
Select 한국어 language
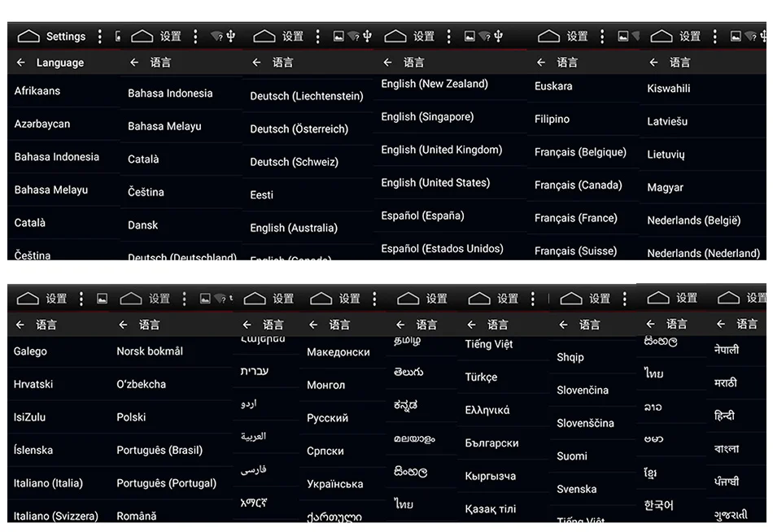coord(658,505)
